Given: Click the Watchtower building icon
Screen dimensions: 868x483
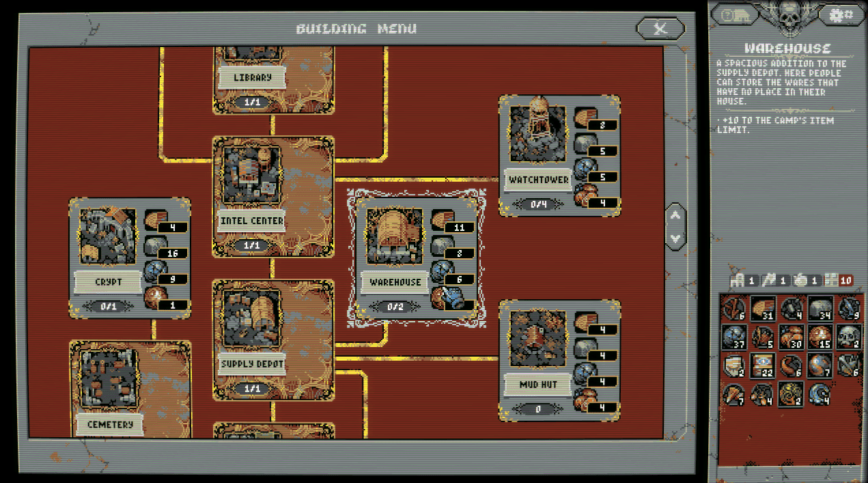Looking at the screenshot, I should pyautogui.click(x=538, y=133).
